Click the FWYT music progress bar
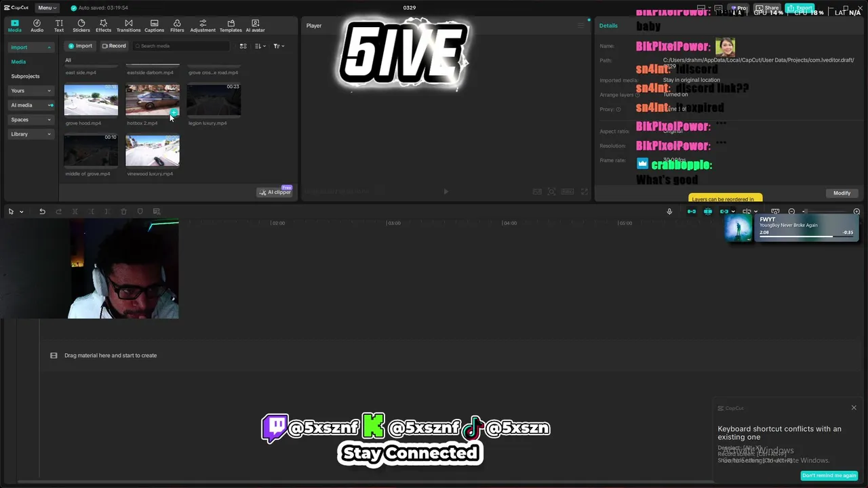This screenshot has width=868, height=488. coord(806,237)
